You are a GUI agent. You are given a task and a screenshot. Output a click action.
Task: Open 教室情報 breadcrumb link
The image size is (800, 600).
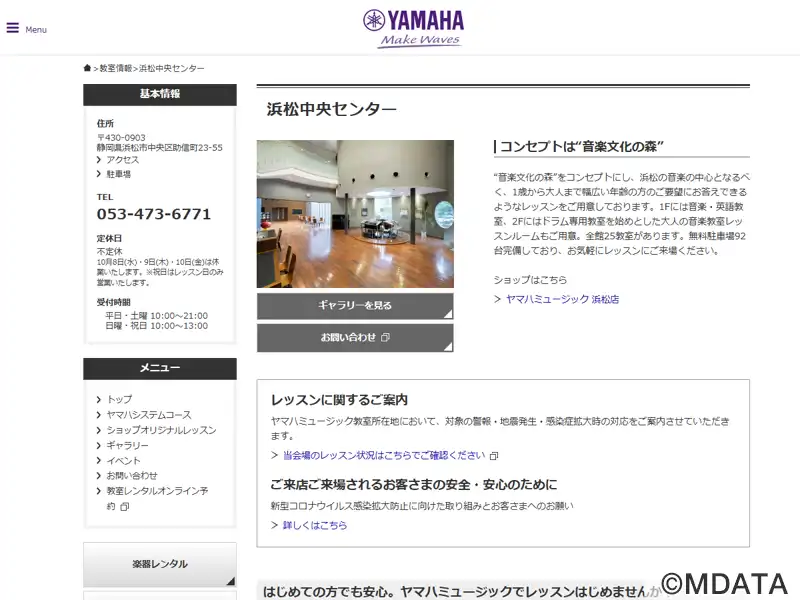[x=115, y=68]
